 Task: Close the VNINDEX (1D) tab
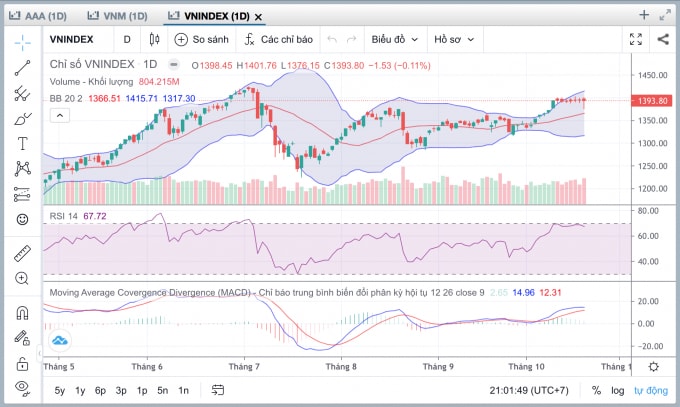click(x=258, y=17)
